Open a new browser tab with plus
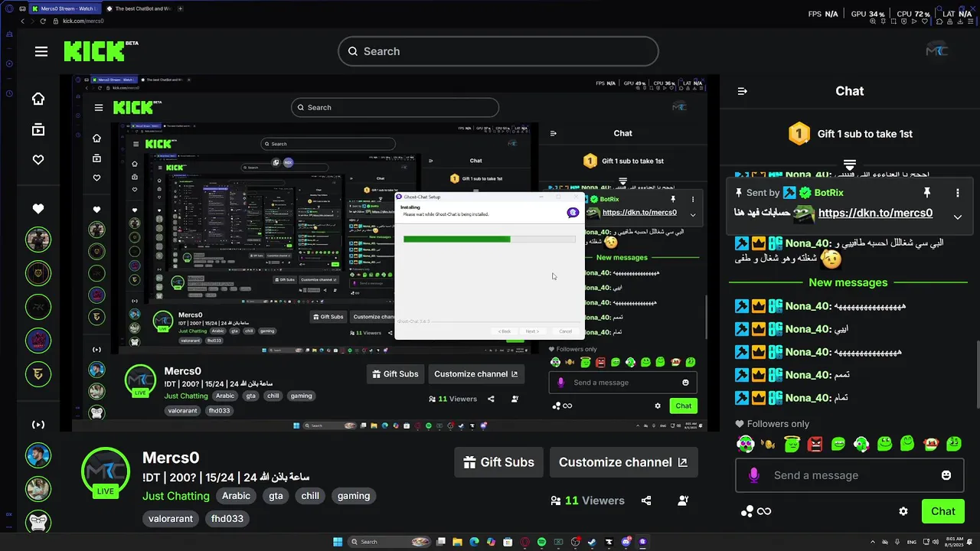Image resolution: width=980 pixels, height=551 pixels. (x=181, y=8)
